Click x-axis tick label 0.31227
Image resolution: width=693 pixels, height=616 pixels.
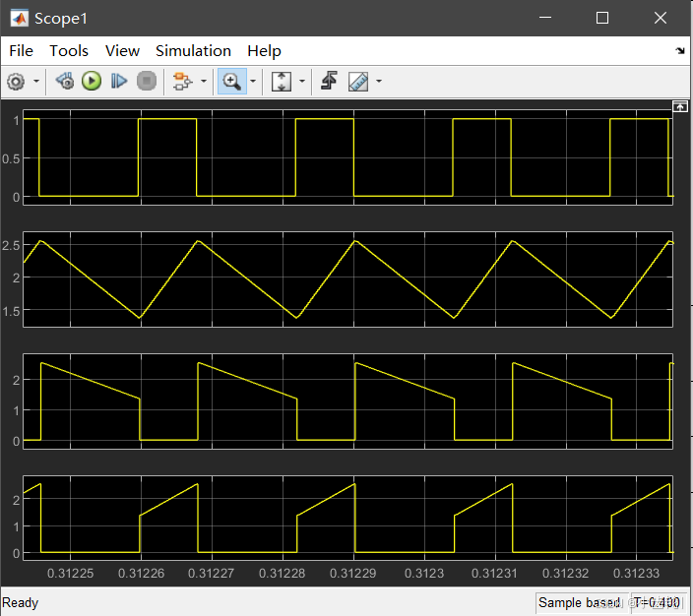(x=212, y=574)
